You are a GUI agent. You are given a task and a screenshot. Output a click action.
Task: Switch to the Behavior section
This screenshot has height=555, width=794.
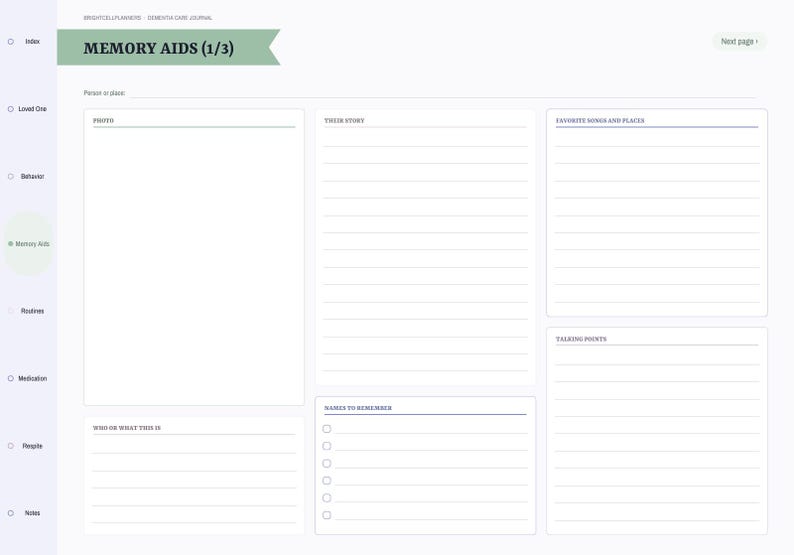(x=28, y=176)
